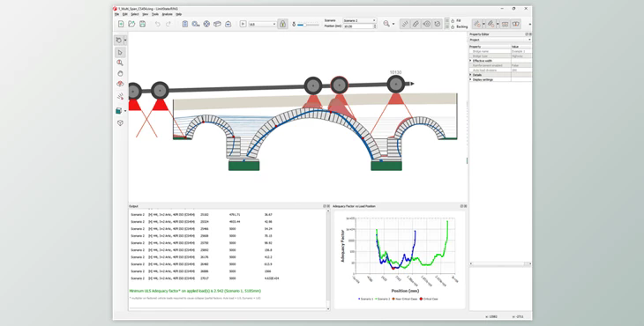Click the Minimum ULS Adequacy factor result line
644x326 pixels.
coord(195,291)
